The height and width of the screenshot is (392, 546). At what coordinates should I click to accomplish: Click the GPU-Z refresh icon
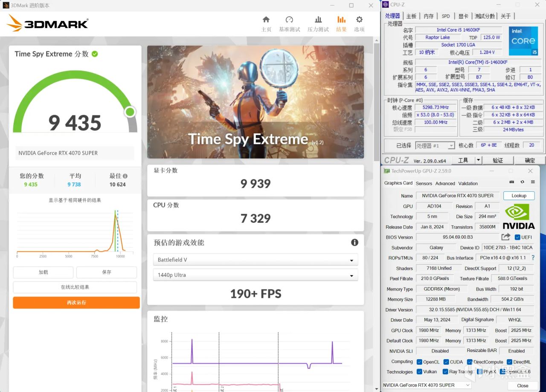click(x=522, y=182)
